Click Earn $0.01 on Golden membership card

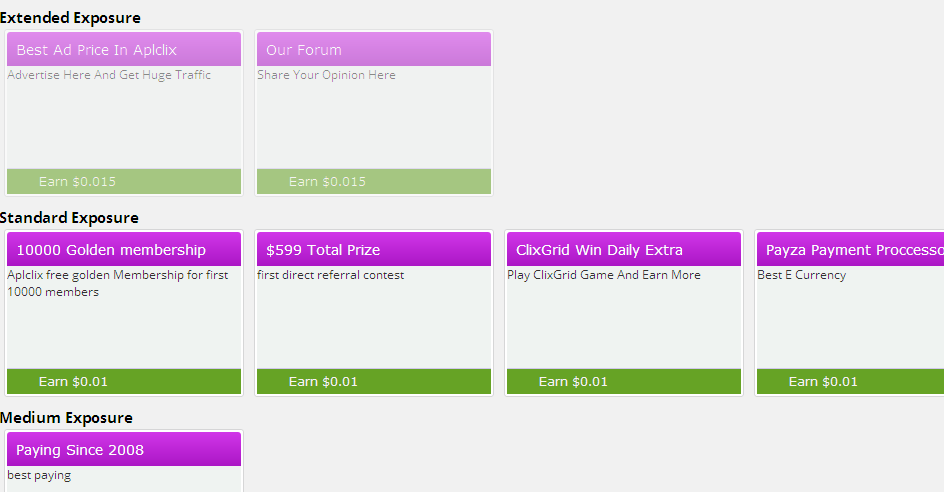coord(73,382)
